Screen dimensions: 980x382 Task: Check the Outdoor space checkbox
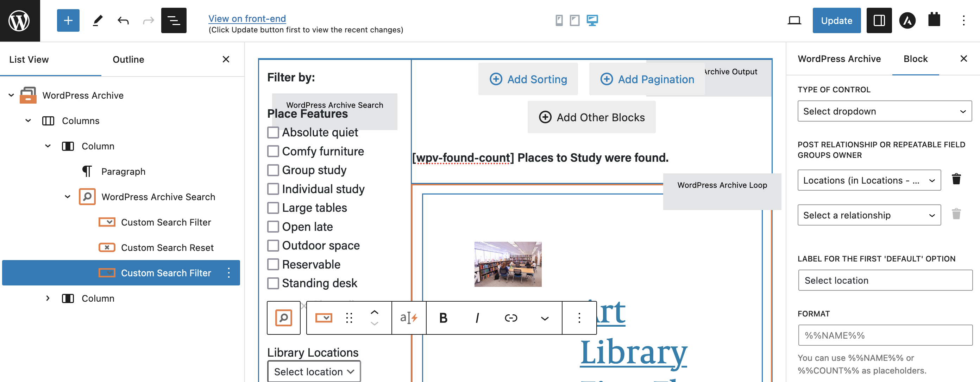point(273,246)
